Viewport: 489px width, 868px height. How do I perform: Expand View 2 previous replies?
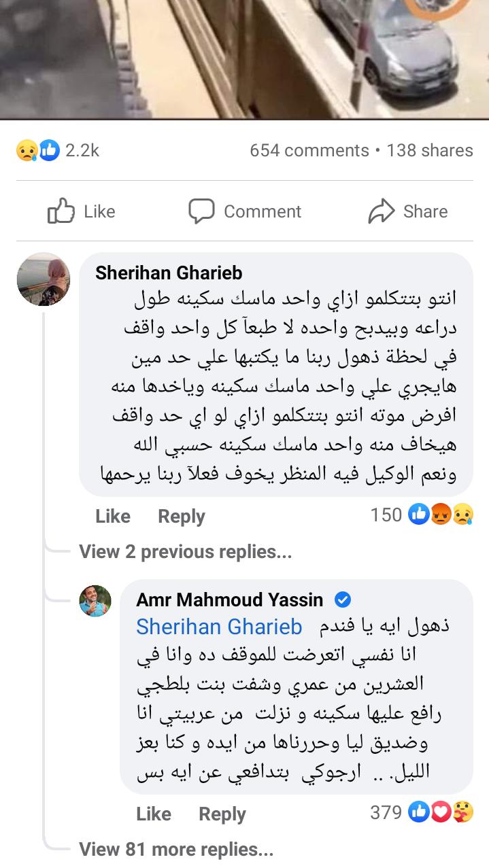coord(185,551)
